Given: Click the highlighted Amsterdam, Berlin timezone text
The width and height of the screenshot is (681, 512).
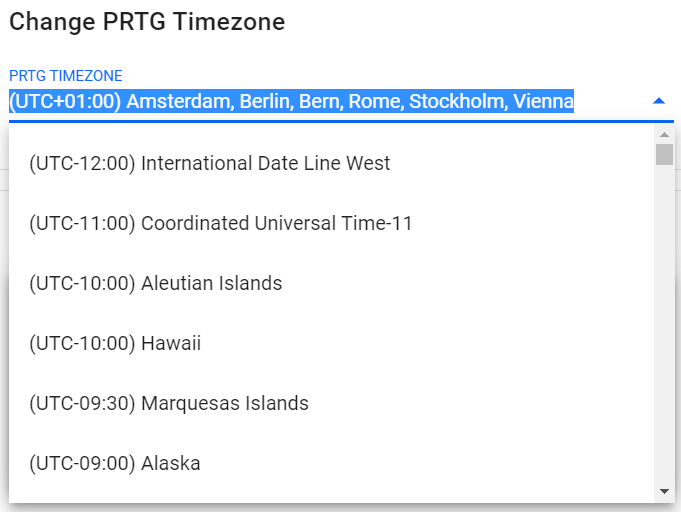Looking at the screenshot, I should (x=291, y=101).
